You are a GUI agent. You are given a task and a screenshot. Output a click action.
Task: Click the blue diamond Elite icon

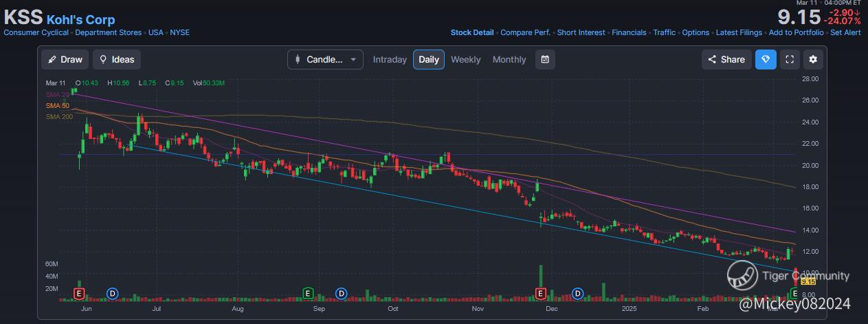click(766, 59)
